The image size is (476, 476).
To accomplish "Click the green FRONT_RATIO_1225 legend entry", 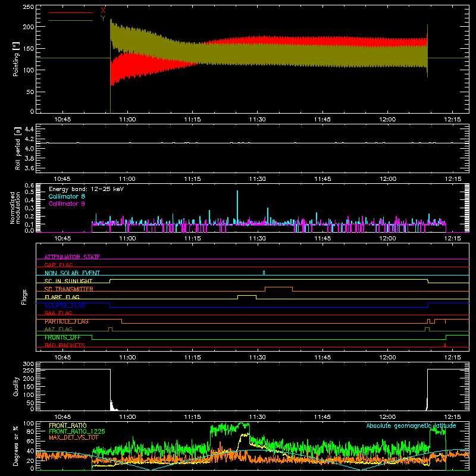I will point(77,431).
